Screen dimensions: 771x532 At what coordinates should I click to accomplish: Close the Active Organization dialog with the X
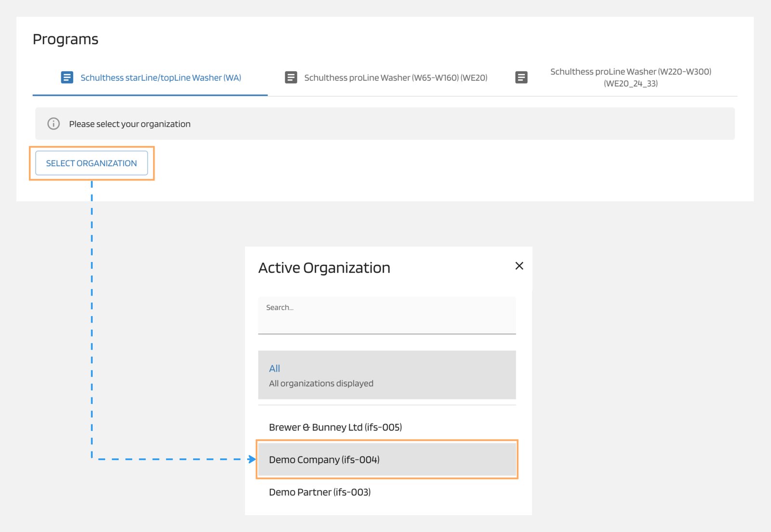click(x=519, y=266)
